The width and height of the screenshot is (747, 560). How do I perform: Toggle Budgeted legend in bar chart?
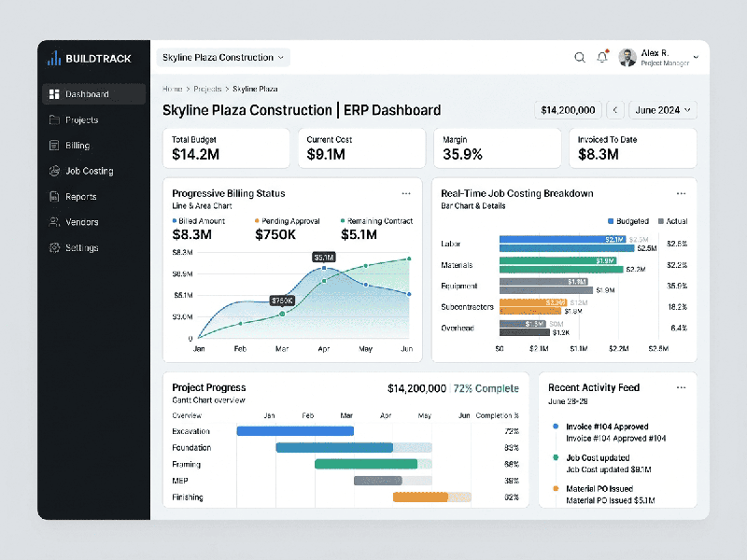tap(628, 221)
